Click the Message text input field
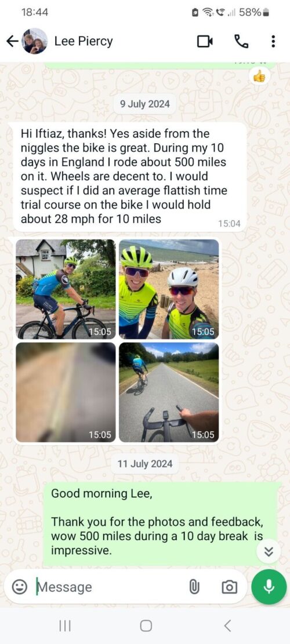 [110, 587]
